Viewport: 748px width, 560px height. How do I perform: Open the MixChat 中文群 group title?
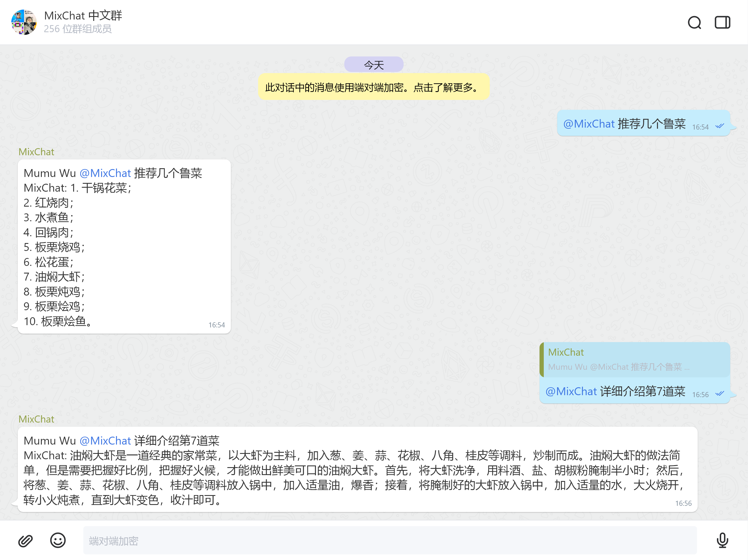click(x=83, y=16)
